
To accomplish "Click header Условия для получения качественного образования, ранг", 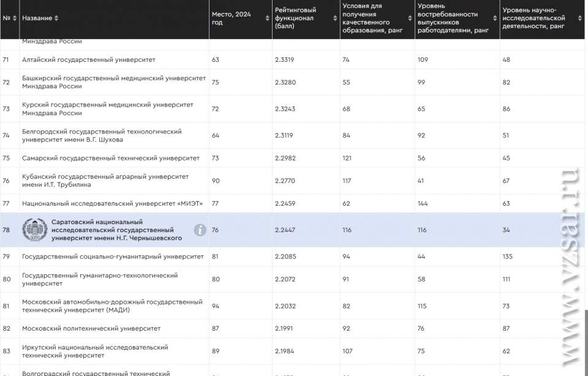I will pyautogui.click(x=372, y=18).
